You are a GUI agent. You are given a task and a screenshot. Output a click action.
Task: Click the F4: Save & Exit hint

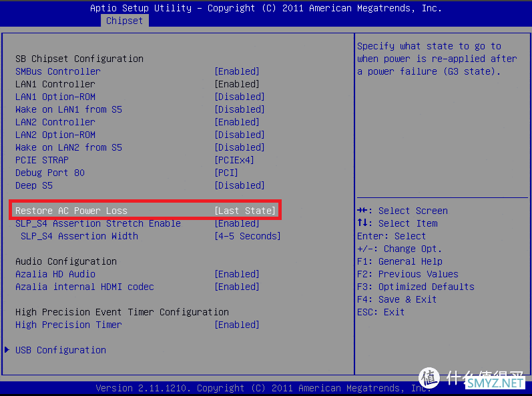pos(397,299)
